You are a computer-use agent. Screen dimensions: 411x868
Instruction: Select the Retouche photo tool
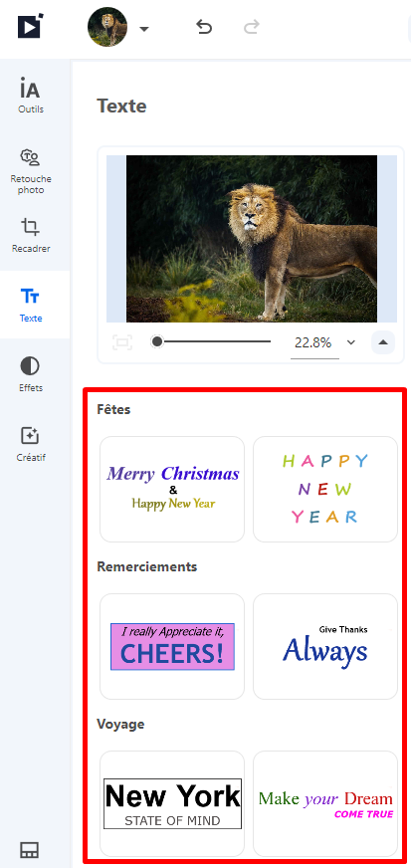click(31, 171)
